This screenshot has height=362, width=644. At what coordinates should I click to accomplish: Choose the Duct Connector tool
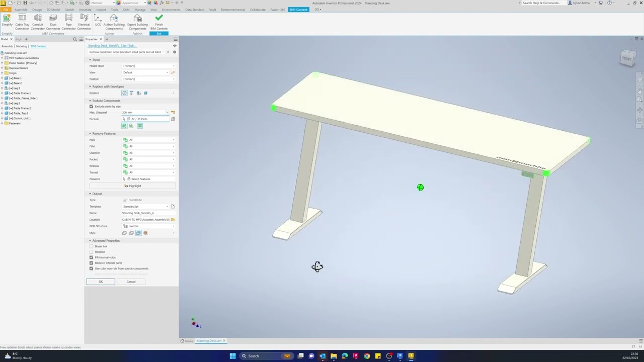point(53,22)
